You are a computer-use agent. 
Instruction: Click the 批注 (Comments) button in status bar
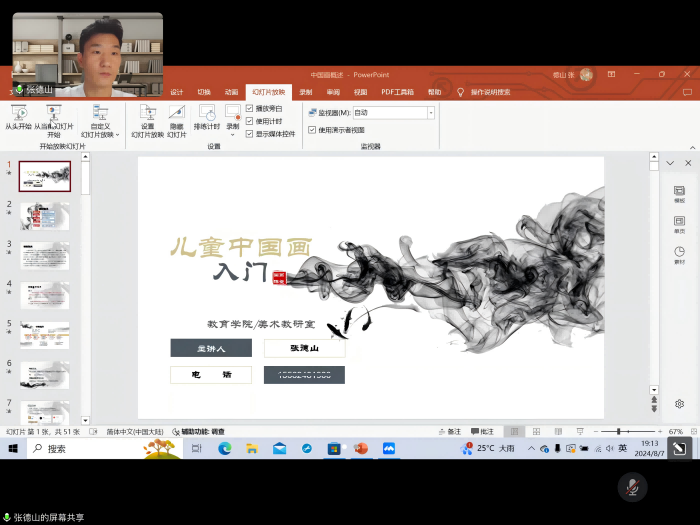pos(482,431)
